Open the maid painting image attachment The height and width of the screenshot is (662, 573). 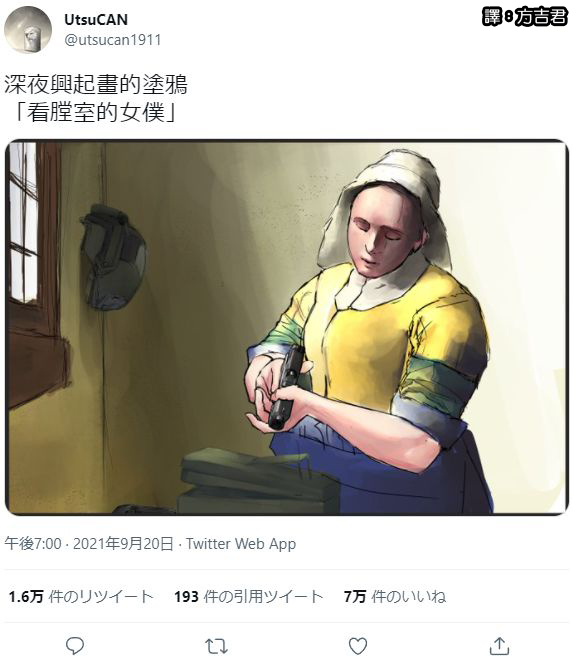click(x=287, y=327)
